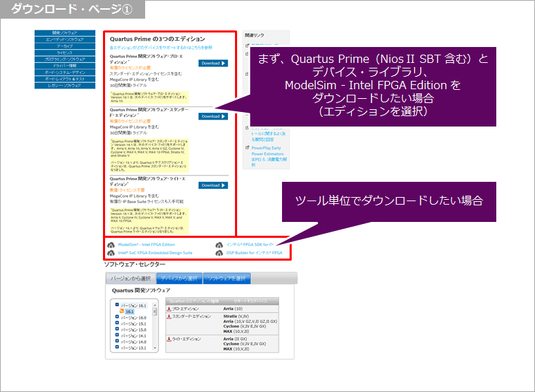The image size is (535, 392).
Task: Click the red download icon for プロ・エディション row
Action: click(x=169, y=309)
